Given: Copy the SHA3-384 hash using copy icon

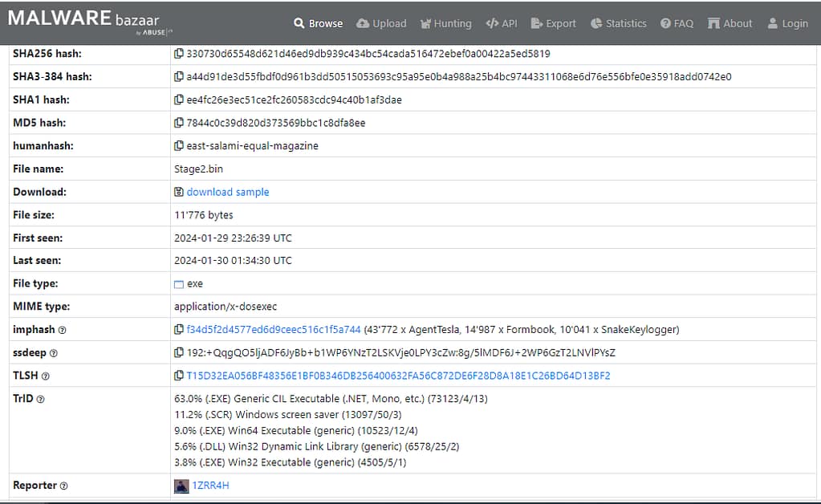Looking at the screenshot, I should coord(179,77).
